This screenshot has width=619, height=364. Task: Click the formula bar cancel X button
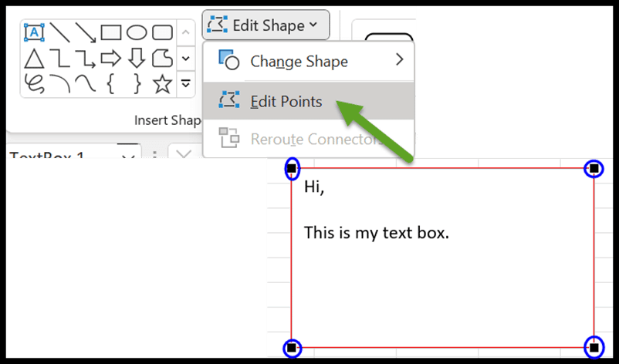pos(183,154)
